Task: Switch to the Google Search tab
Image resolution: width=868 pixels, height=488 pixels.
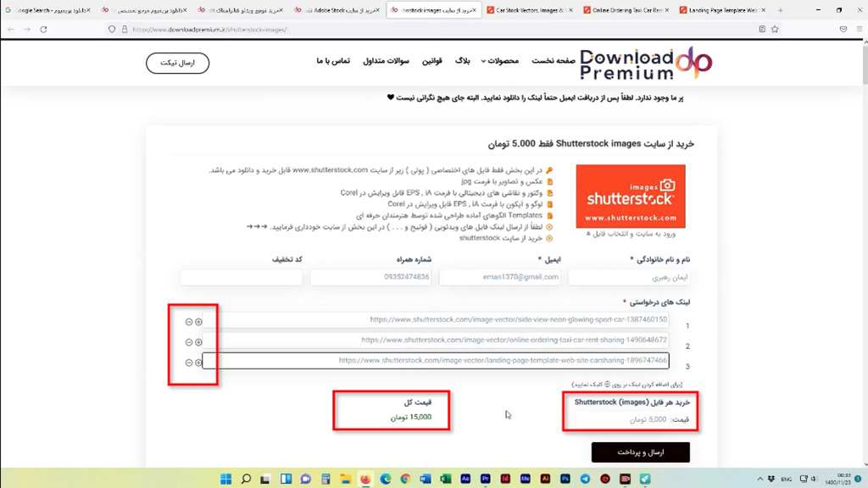Action: tap(48, 10)
